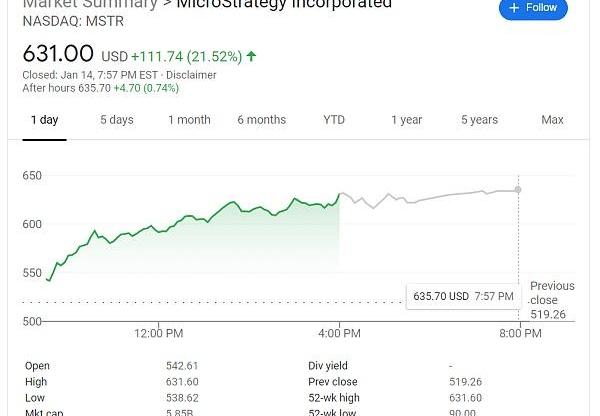The width and height of the screenshot is (600, 416).
Task: View the 5 years chart tab
Action: [x=479, y=120]
